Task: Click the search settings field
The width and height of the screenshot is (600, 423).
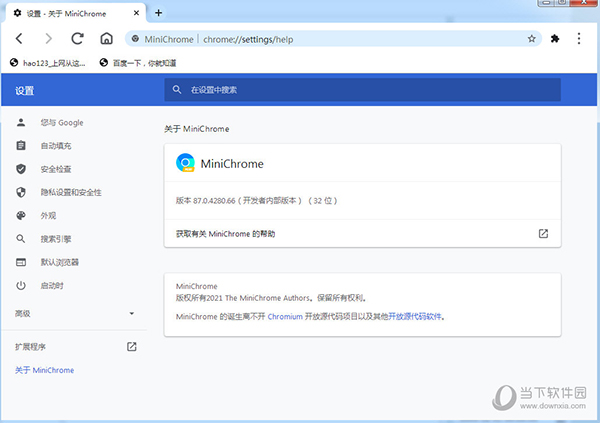Action: click(362, 90)
